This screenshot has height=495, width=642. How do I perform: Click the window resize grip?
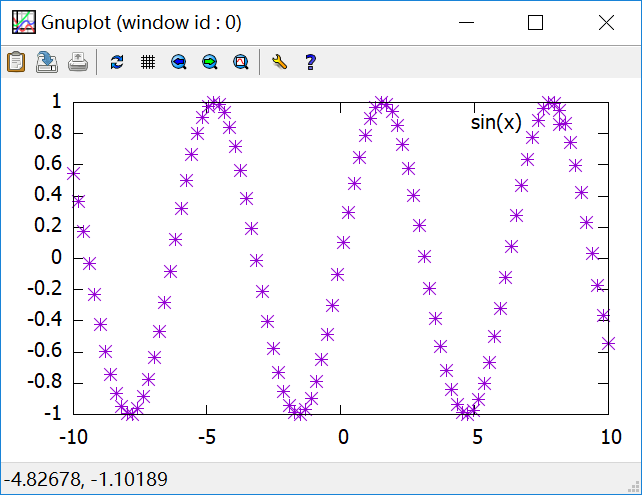[633, 486]
